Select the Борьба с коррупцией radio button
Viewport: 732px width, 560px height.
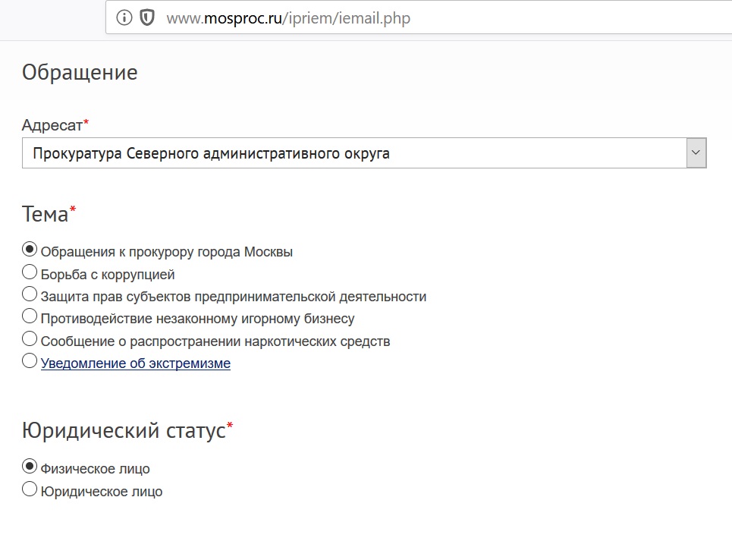tap(30, 272)
